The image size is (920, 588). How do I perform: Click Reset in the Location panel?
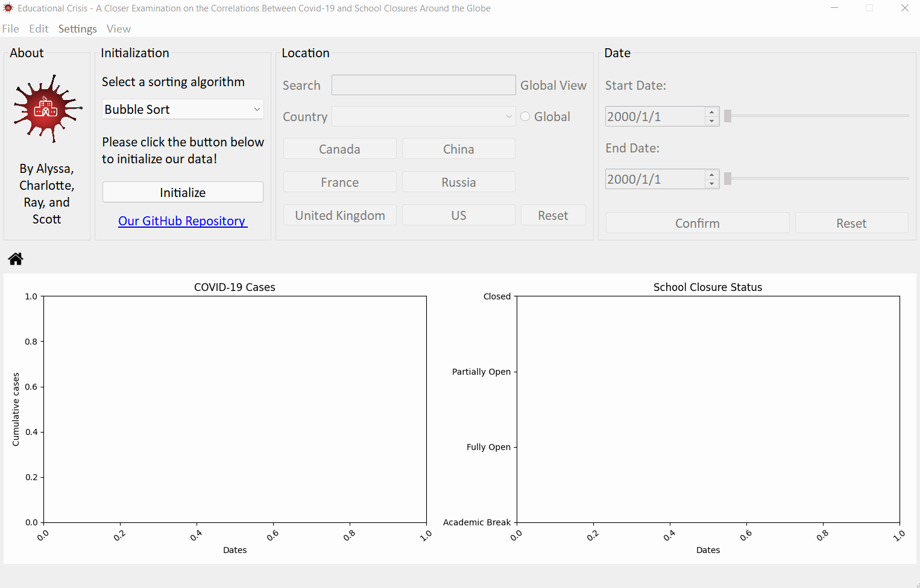pos(553,215)
